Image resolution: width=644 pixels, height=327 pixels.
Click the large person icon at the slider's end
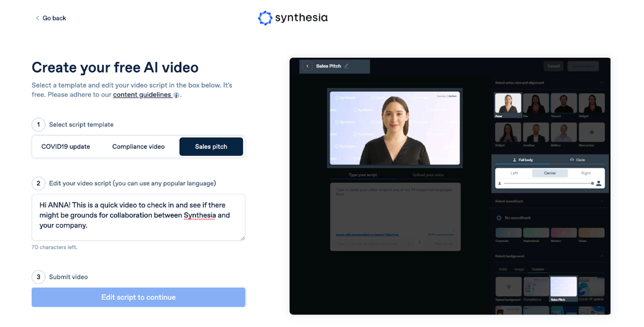pos(599,184)
